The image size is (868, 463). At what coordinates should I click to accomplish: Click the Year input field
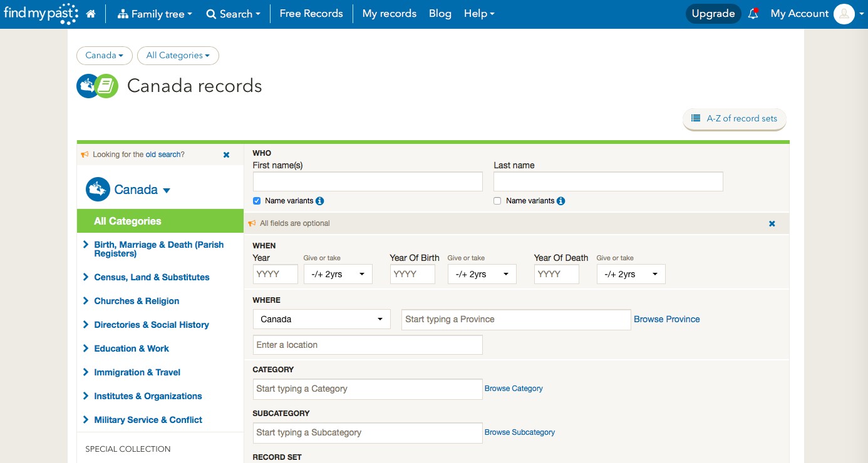[x=276, y=274]
